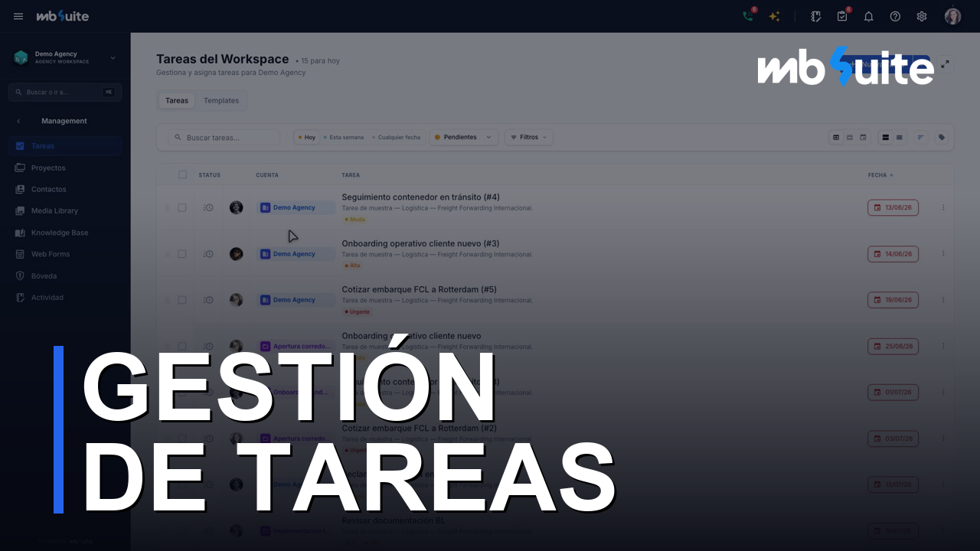980x551 pixels.
Task: Click the sidebar Buscar o ir a search box
Action: [x=65, y=92]
